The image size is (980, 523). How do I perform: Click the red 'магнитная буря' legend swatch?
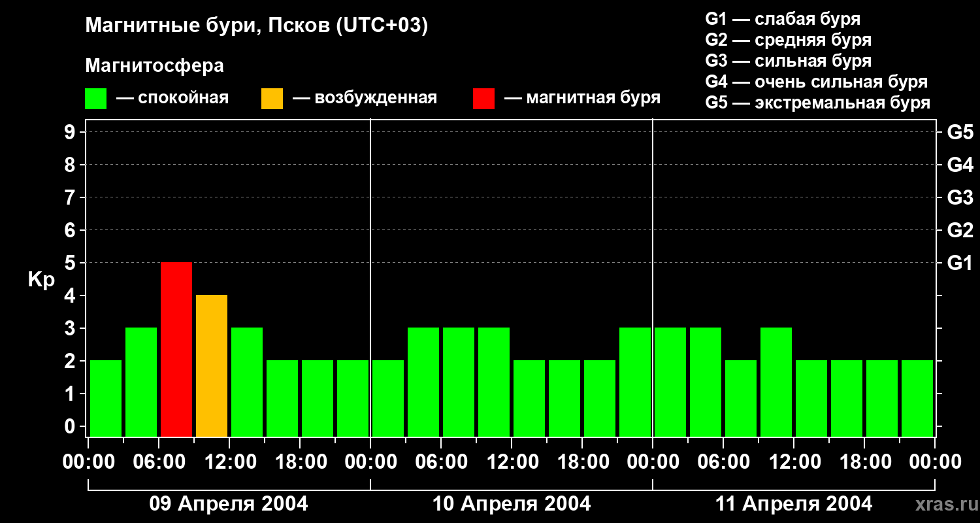pos(483,99)
